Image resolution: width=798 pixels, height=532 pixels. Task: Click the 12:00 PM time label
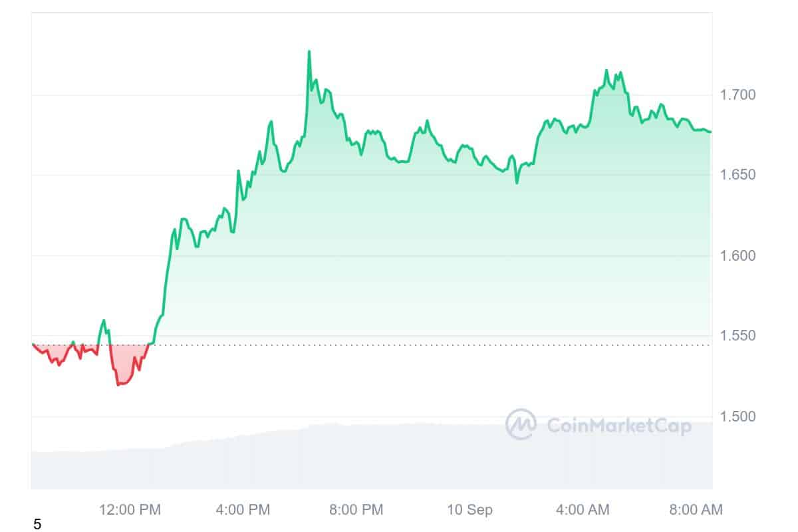[131, 510]
